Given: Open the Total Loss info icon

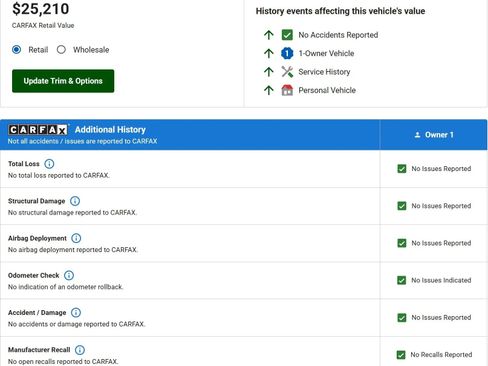Looking at the screenshot, I should pos(49,164).
